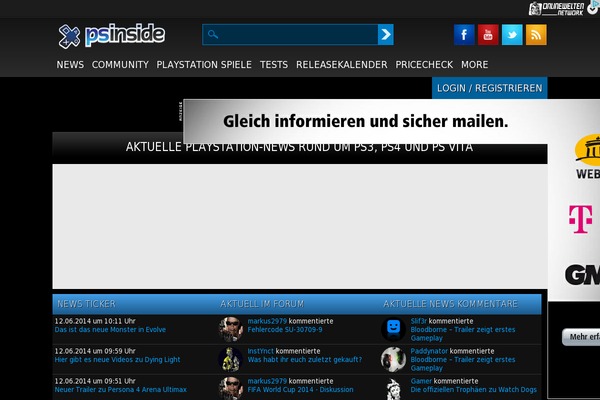The image size is (600, 400).
Task: Open the RSS feed icon
Action: point(536,35)
